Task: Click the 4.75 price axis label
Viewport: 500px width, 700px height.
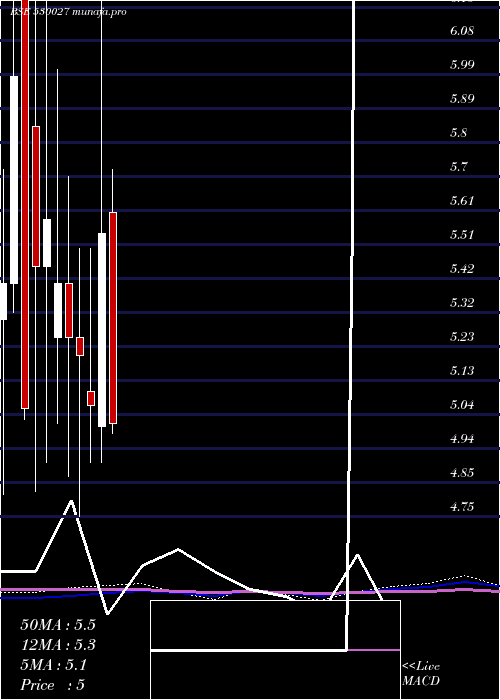Action: [461, 507]
